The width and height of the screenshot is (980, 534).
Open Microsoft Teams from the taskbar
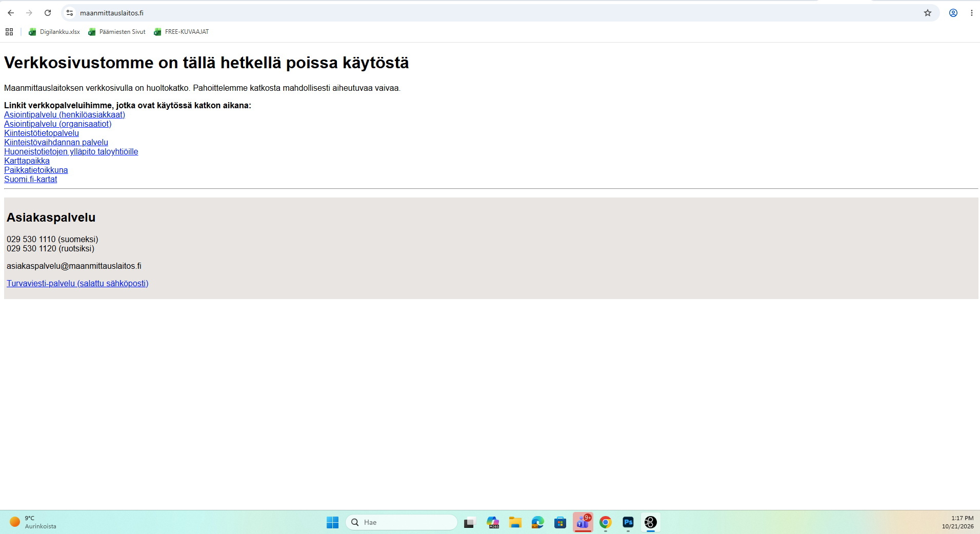point(583,522)
